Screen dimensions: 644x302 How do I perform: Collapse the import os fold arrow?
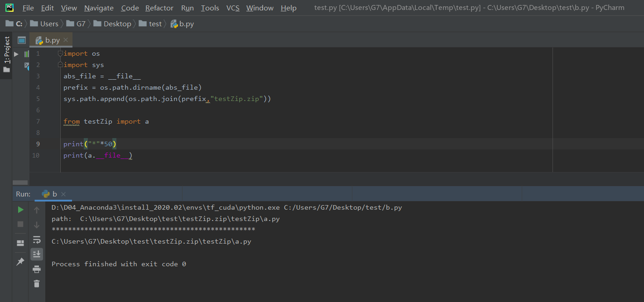[x=60, y=53]
